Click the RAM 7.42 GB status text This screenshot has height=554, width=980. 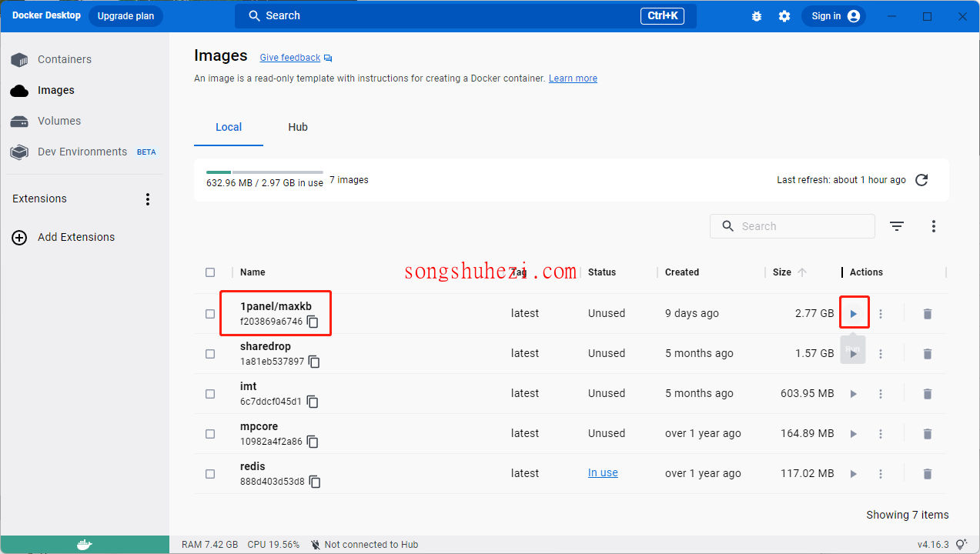[x=209, y=545]
